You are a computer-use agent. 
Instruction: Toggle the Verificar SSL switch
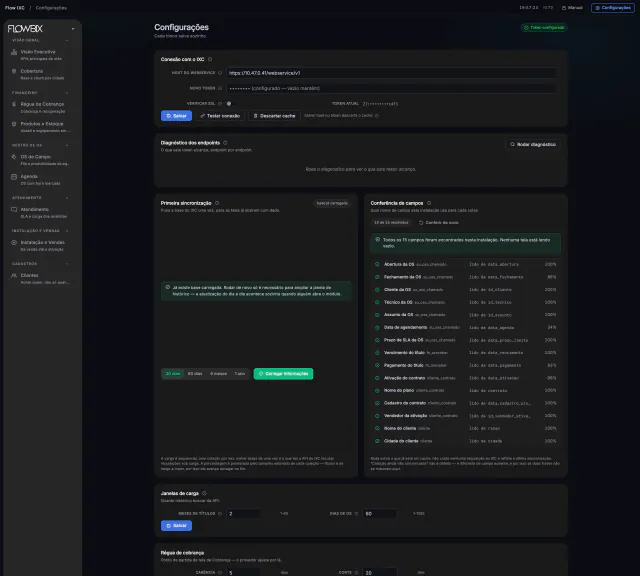(230, 104)
